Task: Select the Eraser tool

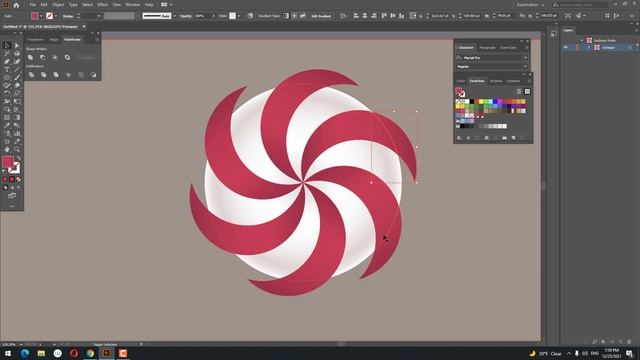Action: (x=17, y=85)
